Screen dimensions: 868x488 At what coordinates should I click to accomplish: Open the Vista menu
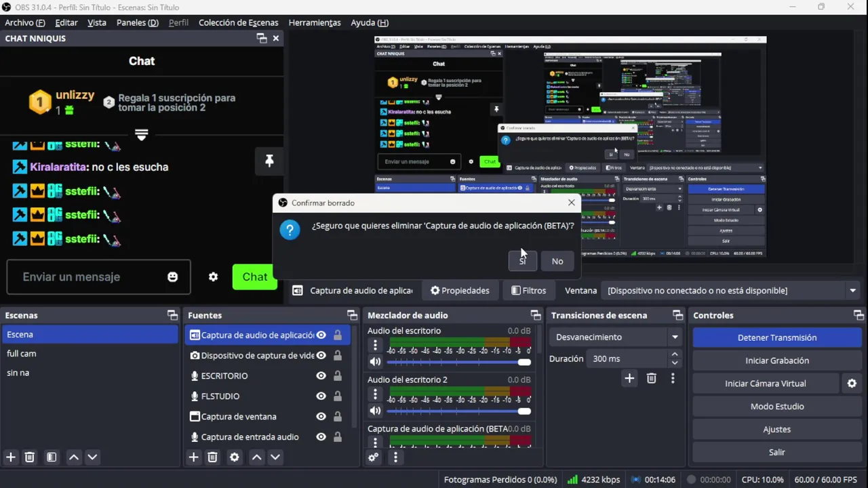click(x=97, y=22)
